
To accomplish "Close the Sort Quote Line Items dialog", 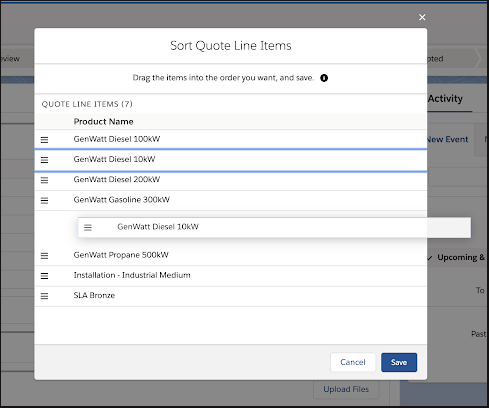I will [422, 17].
